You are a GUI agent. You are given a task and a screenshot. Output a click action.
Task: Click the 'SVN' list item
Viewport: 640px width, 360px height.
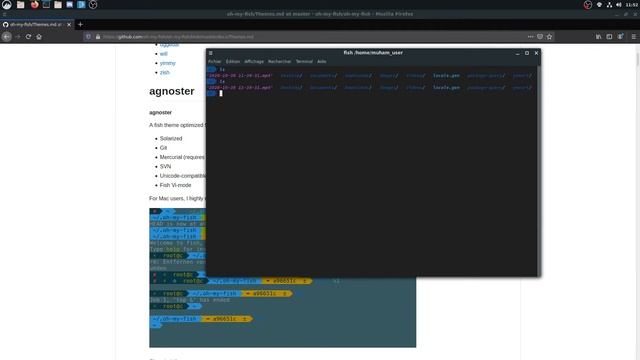165,167
